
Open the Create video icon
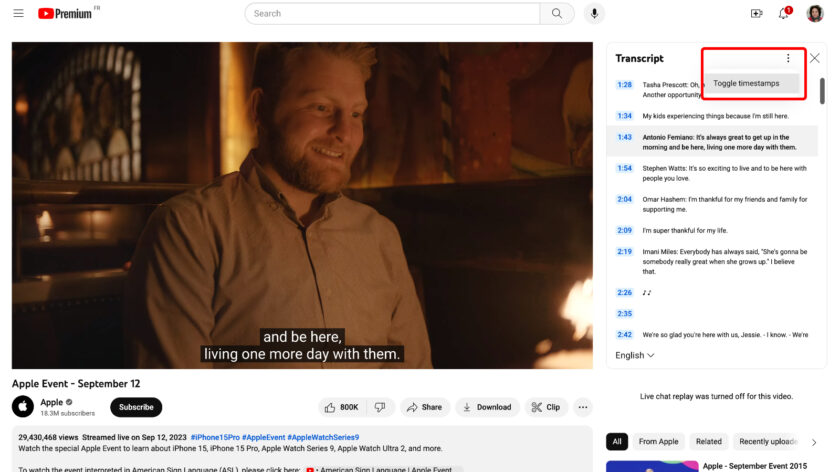point(756,13)
